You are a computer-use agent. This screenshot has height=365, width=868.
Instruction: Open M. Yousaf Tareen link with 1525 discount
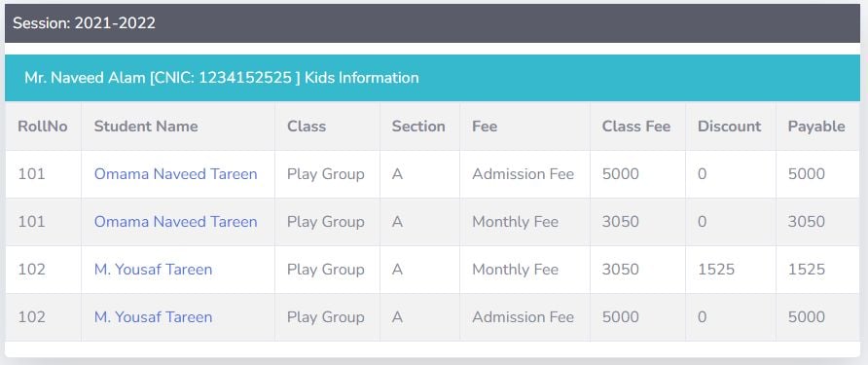153,270
